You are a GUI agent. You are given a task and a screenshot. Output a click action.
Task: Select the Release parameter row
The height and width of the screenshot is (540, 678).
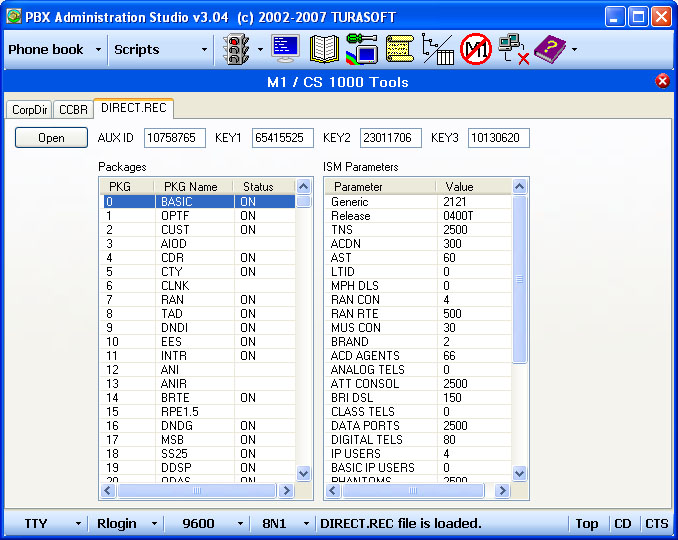[x=418, y=216]
